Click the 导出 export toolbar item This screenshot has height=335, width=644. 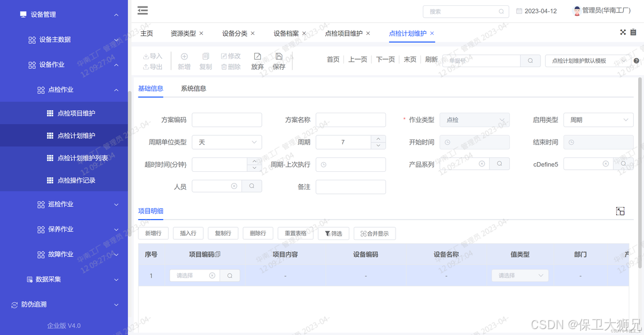point(152,67)
